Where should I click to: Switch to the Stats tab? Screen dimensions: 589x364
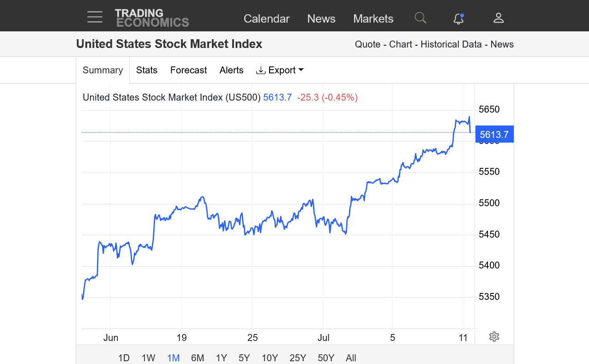point(147,70)
